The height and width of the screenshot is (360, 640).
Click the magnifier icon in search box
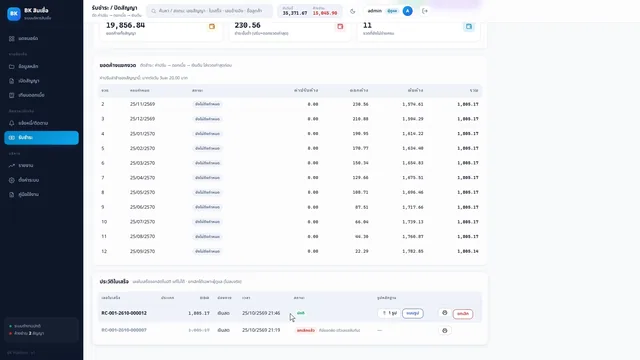point(153,11)
